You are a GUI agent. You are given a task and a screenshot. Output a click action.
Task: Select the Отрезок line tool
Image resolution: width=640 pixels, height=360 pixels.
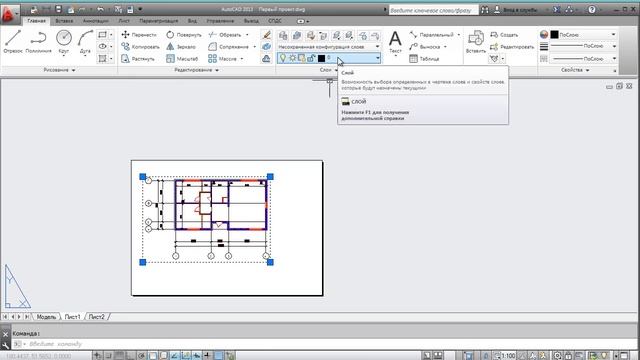point(13,42)
